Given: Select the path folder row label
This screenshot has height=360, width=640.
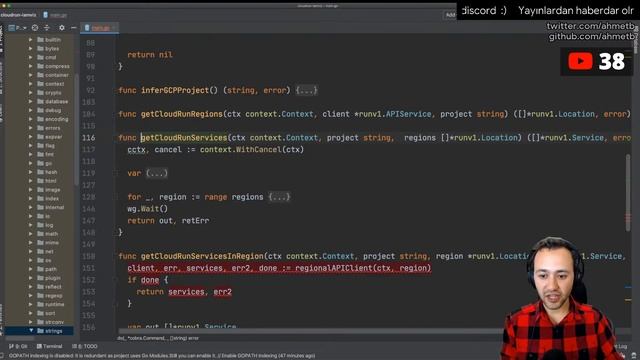Looking at the screenshot, I should (51, 269).
